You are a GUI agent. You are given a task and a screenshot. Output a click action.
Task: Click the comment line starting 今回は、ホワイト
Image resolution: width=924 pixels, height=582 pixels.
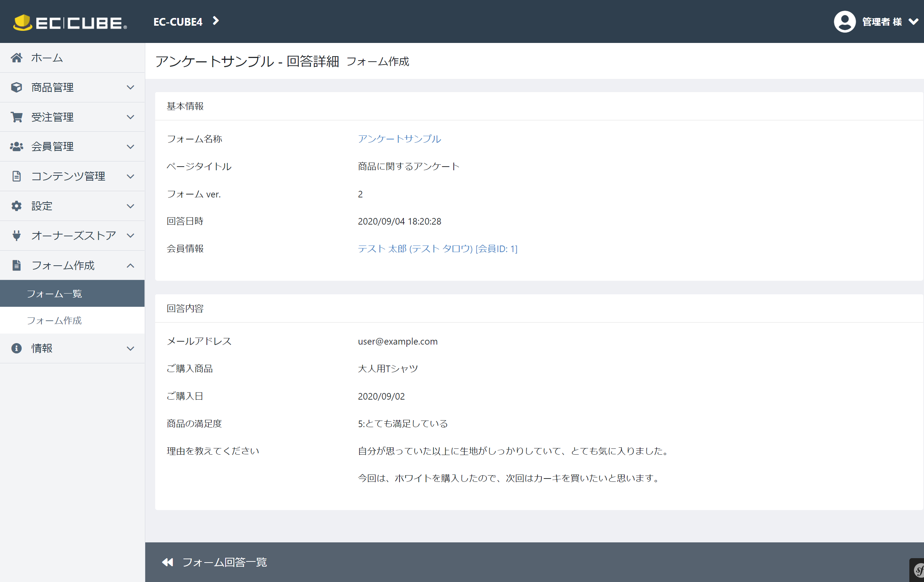coord(509,478)
